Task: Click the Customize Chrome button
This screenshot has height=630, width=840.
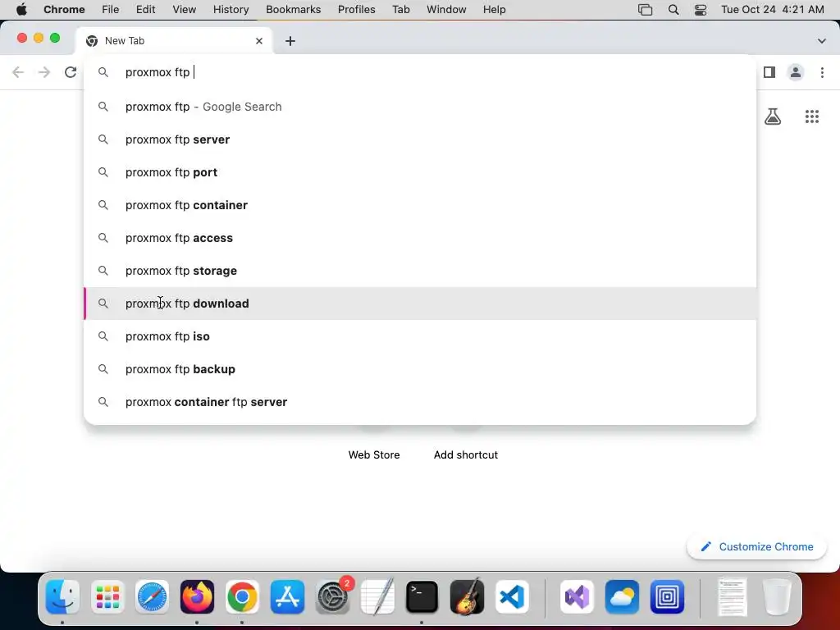Action: click(756, 546)
